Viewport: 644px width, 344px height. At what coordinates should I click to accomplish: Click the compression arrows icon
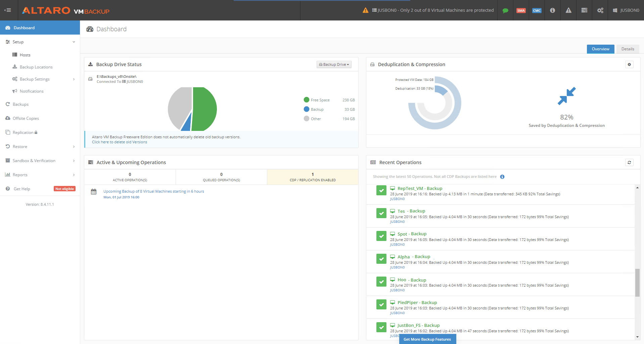pos(566,96)
